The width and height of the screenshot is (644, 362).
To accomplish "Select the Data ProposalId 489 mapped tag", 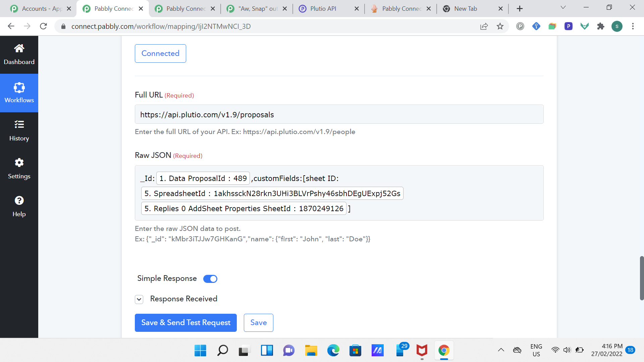I will point(203,178).
